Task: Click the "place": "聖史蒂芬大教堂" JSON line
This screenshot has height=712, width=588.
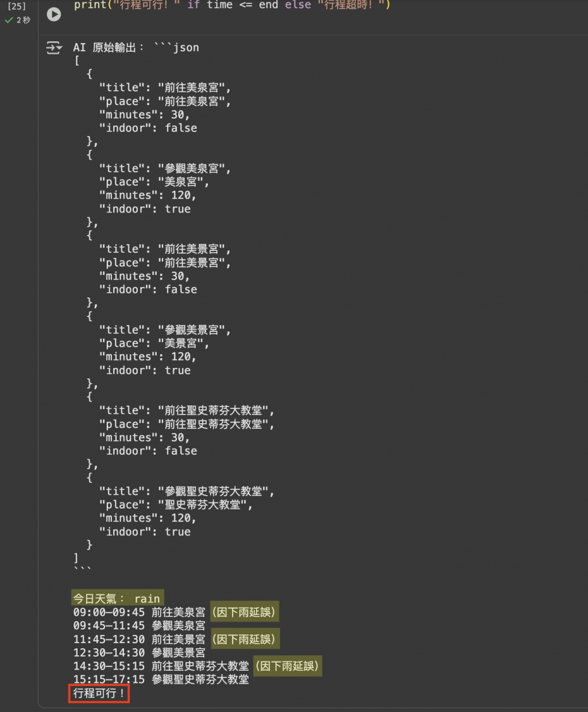Action: [x=175, y=505]
